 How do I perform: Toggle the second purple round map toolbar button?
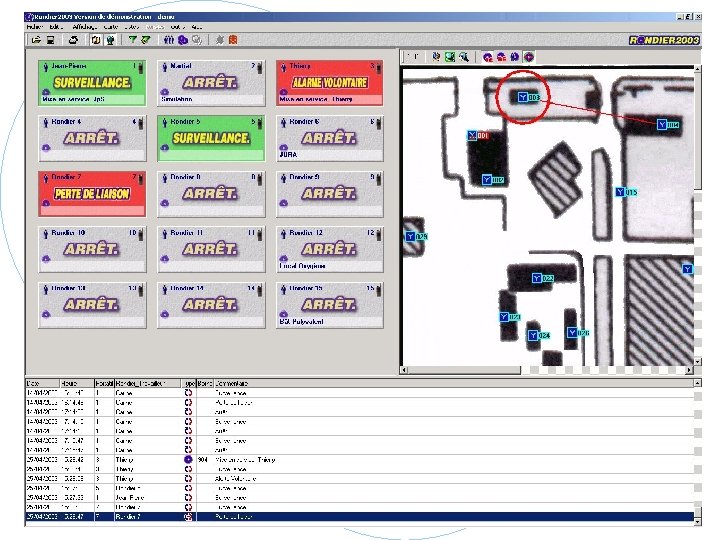[x=501, y=57]
